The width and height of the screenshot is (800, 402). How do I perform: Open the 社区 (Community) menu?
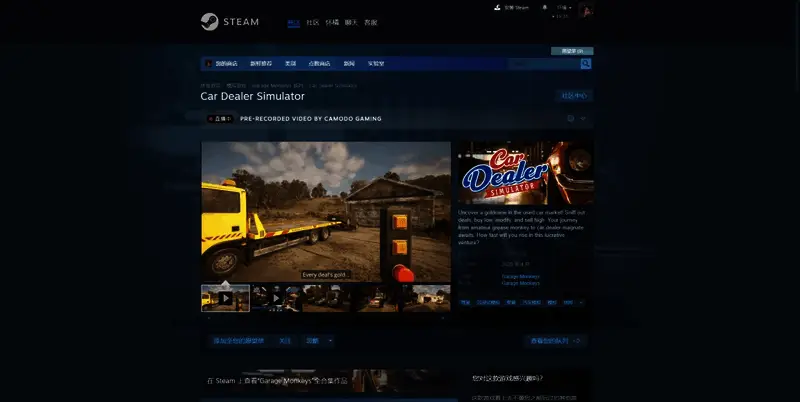(x=312, y=22)
